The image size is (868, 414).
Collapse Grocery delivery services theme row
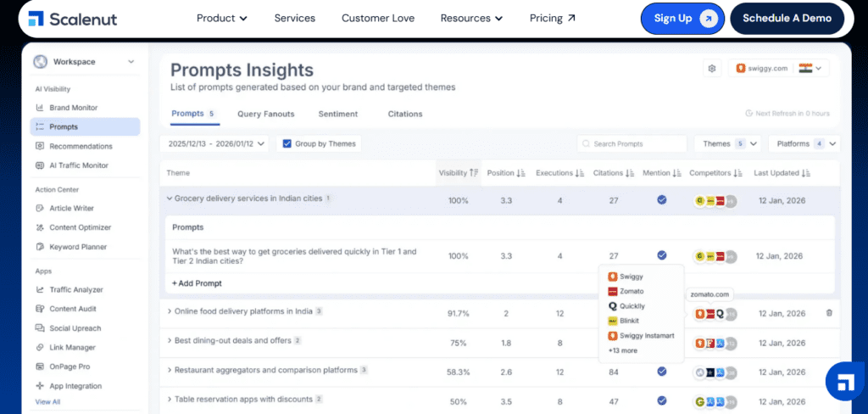pos(170,199)
